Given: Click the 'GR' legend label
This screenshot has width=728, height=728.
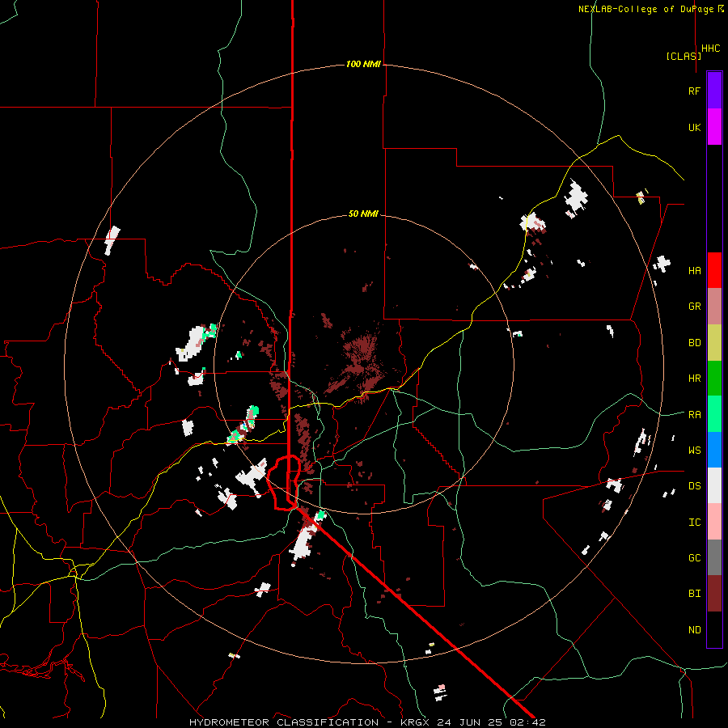Looking at the screenshot, I should tap(694, 307).
